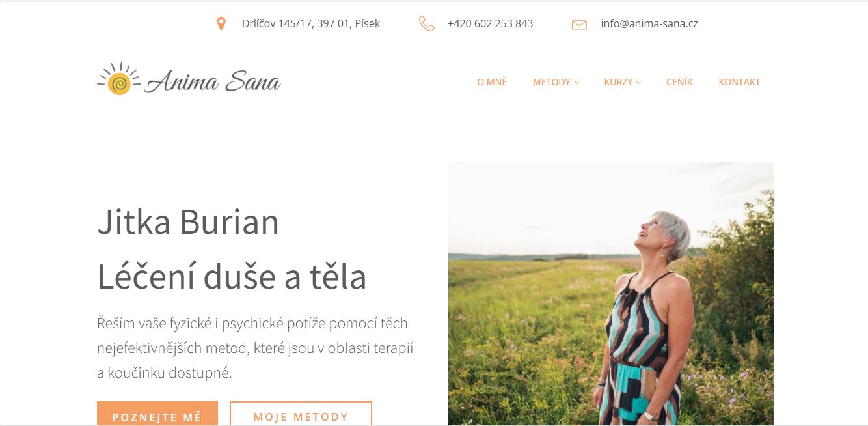The height and width of the screenshot is (426, 868).
Task: Open the METODY menu label
Action: 552,82
